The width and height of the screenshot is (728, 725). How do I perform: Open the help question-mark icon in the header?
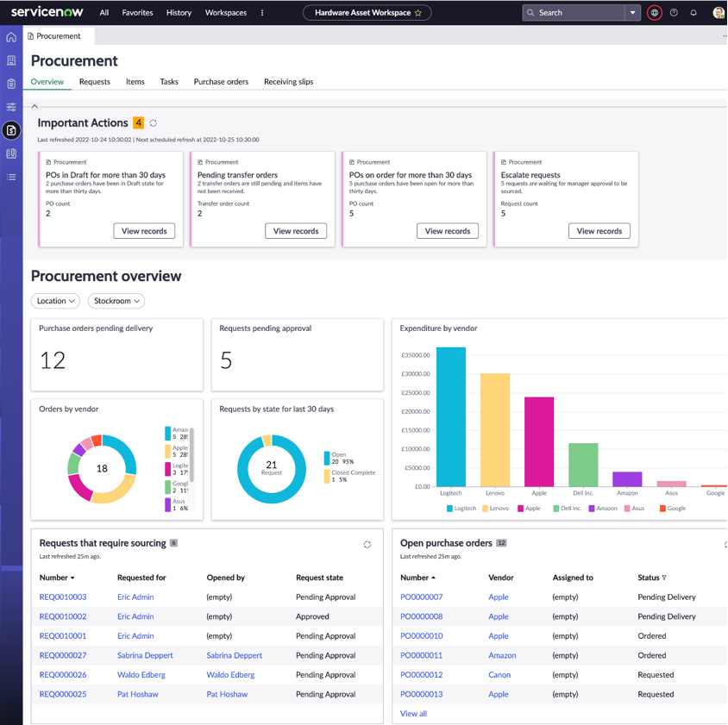pos(675,12)
